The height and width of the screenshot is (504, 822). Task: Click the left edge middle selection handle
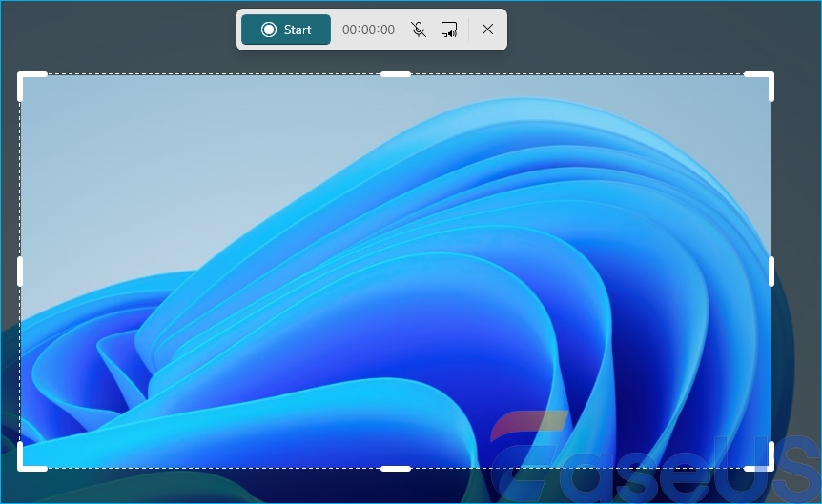point(20,272)
